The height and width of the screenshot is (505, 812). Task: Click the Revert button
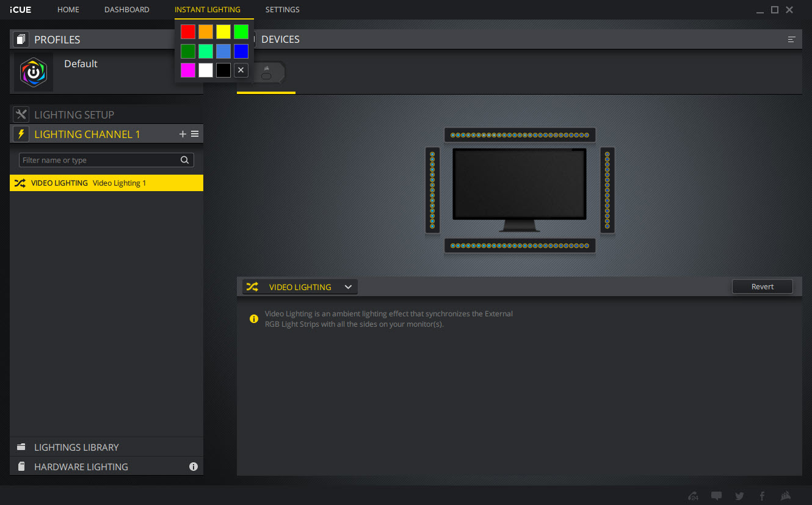tap(763, 286)
